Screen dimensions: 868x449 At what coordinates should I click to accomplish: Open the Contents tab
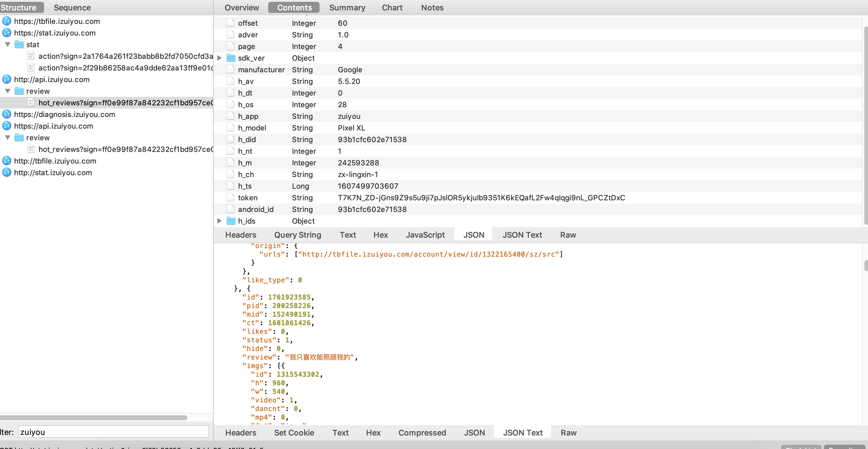tap(294, 7)
